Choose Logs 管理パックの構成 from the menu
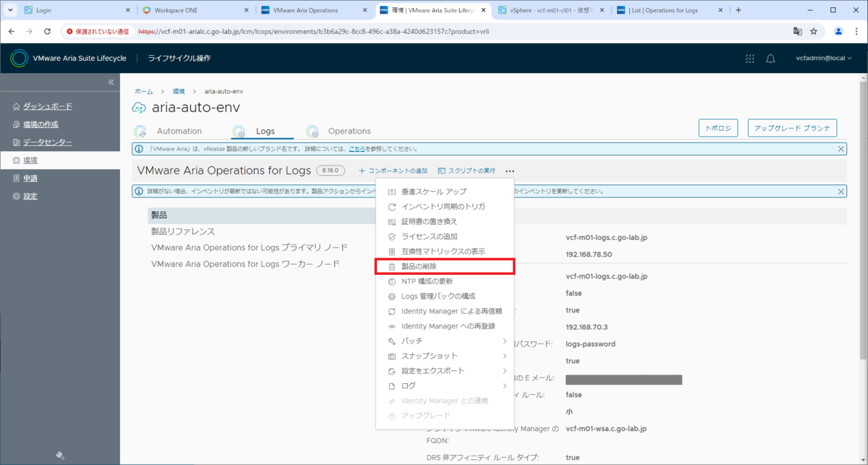868x465 pixels. 445,296
